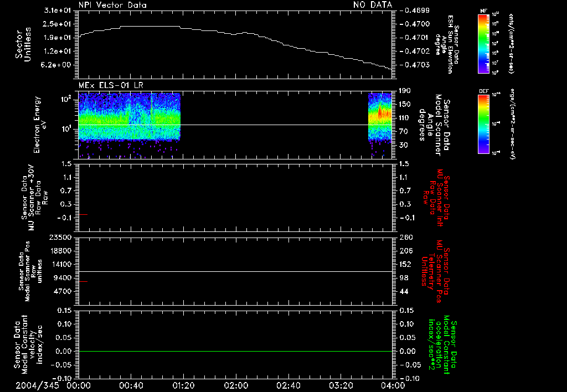Click the green "Model Constant acceleration" title

(x=442, y=345)
